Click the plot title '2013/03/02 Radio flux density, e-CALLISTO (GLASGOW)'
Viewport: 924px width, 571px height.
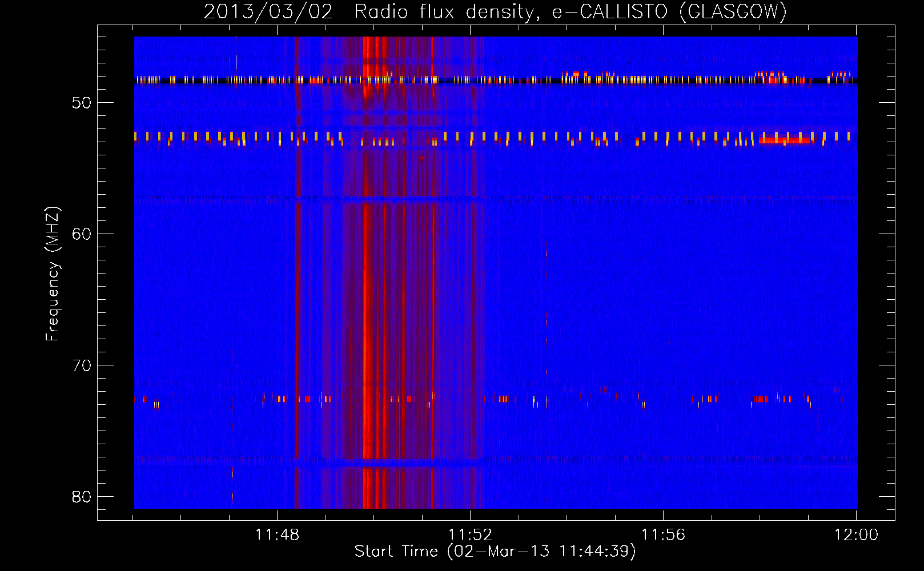[495, 11]
